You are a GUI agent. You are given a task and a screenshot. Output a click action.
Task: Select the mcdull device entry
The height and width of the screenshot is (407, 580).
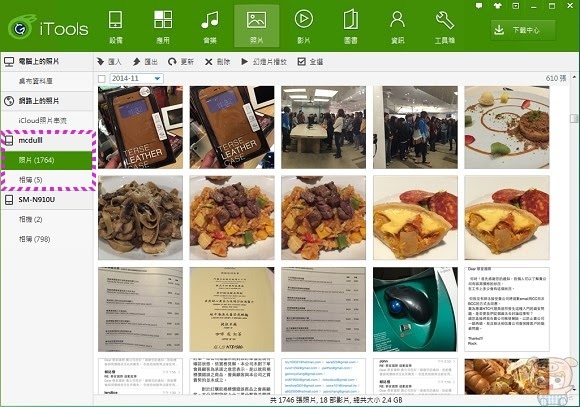click(x=47, y=141)
